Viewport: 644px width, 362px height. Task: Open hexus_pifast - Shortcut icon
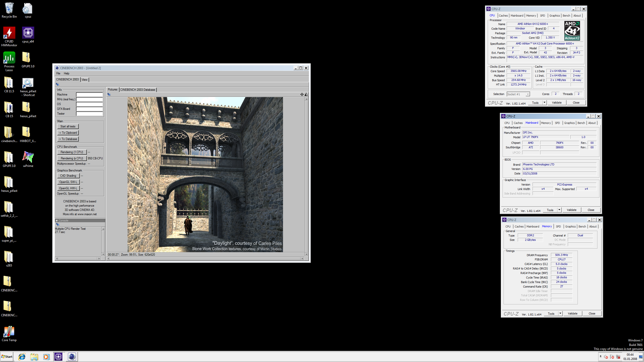pos(28,87)
